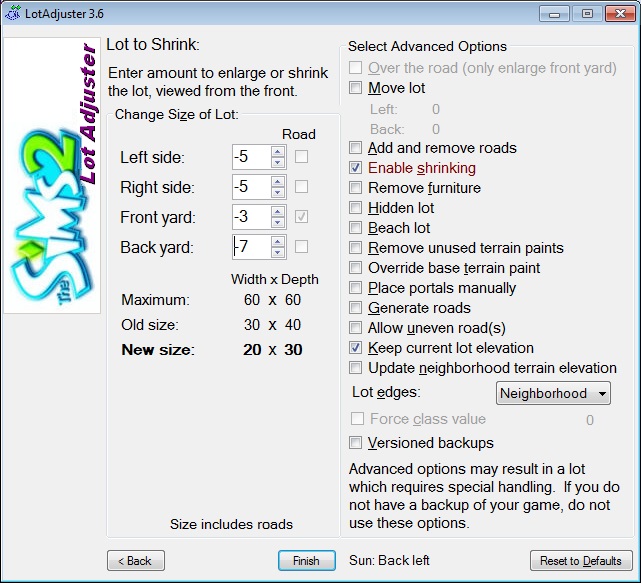641x583 pixels.
Task: Decrease the Back yard value with down arrow
Action: click(278, 252)
